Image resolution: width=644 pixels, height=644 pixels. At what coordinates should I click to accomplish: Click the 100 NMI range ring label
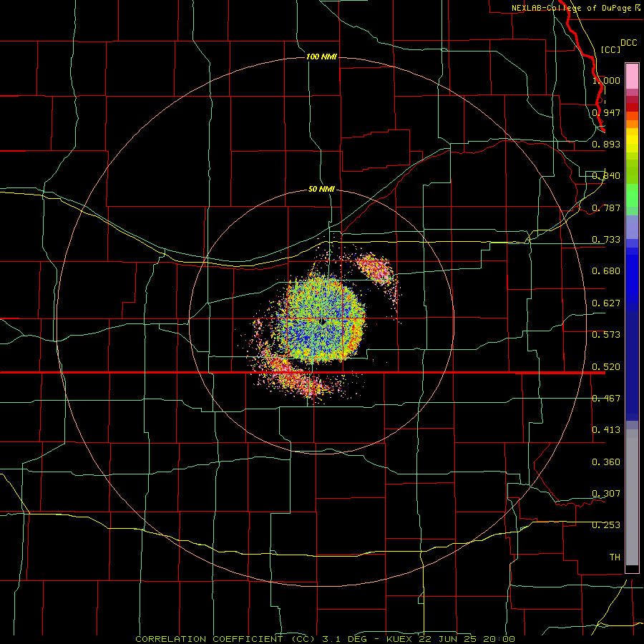tap(321, 57)
